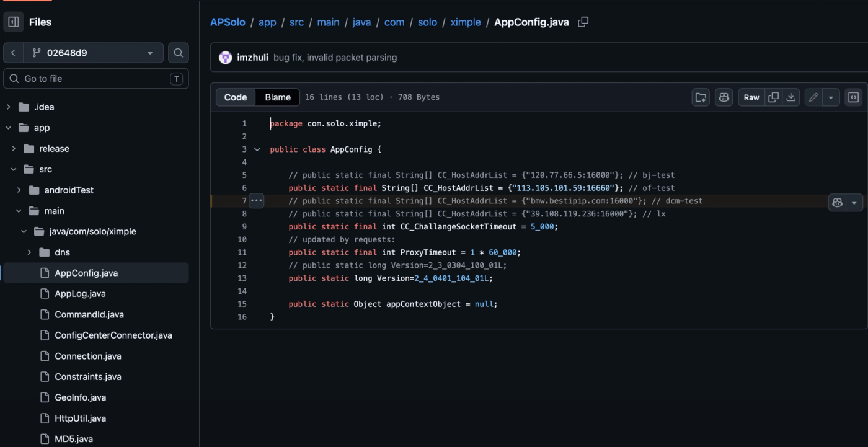Screen dimensions: 868x447
Task: Go back with the branch arrow
Action: click(14, 53)
